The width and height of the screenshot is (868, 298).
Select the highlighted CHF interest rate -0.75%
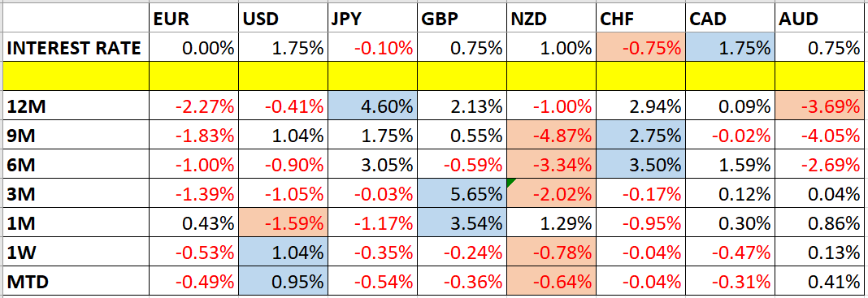click(x=641, y=48)
